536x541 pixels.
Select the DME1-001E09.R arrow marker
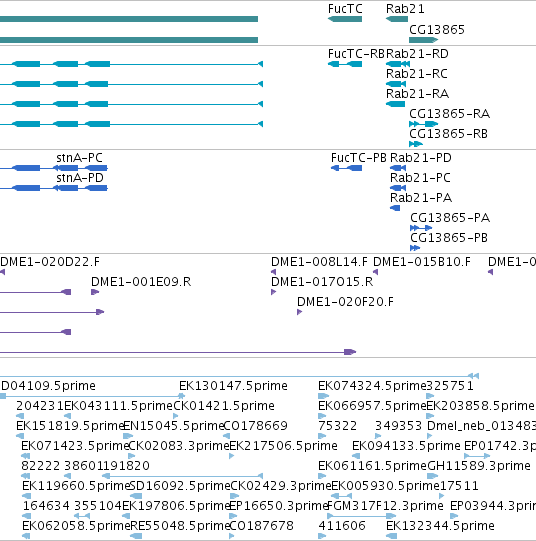pyautogui.click(x=95, y=292)
